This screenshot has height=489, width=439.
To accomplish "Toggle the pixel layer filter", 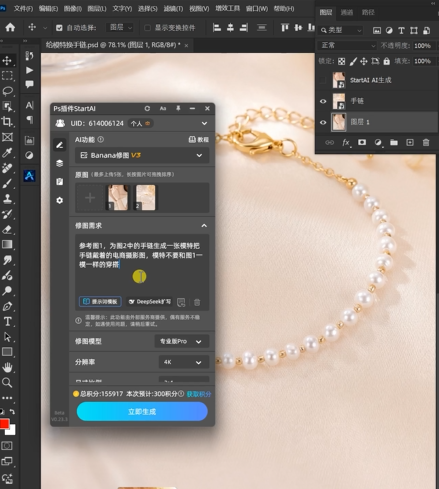I will click(x=377, y=31).
